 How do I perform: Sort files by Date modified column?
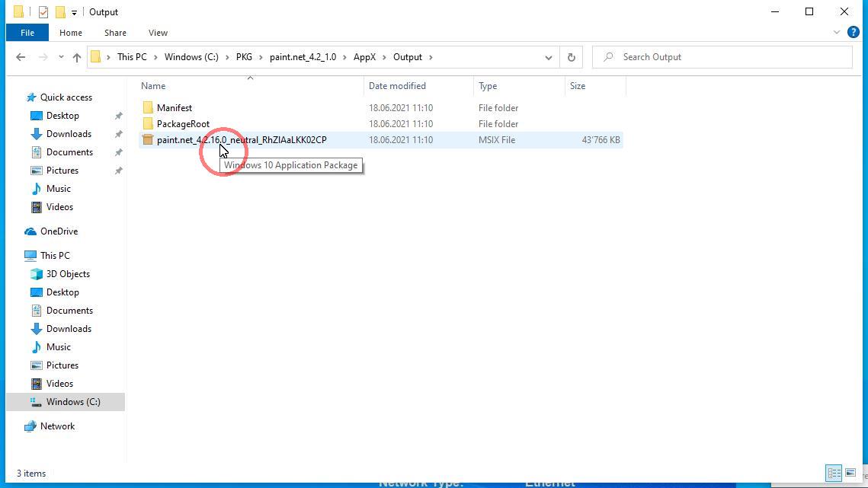click(397, 86)
